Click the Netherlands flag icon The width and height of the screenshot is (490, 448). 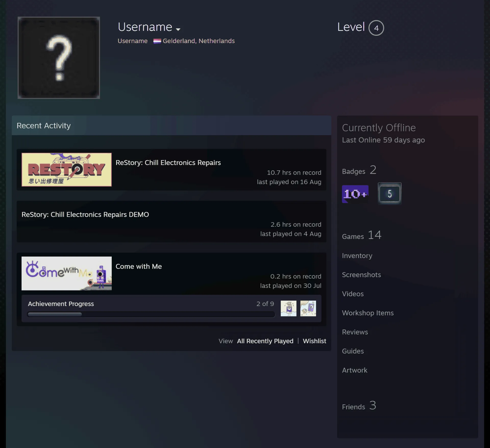[157, 41]
